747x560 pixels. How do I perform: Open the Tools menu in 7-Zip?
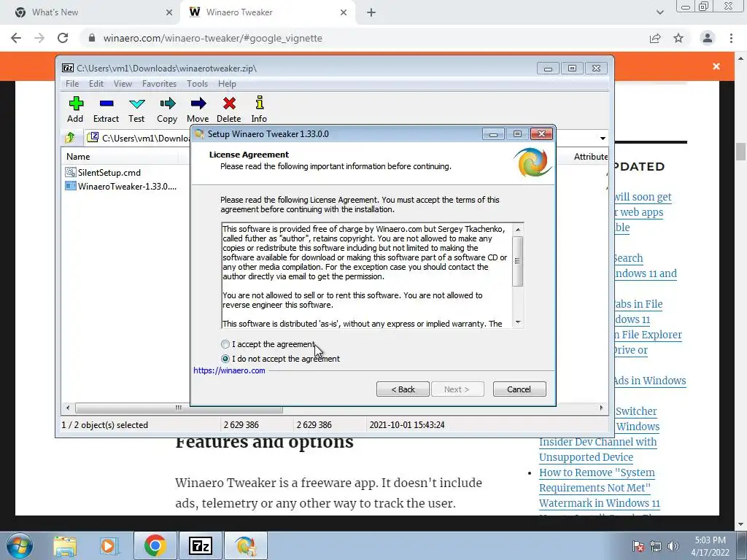197,84
